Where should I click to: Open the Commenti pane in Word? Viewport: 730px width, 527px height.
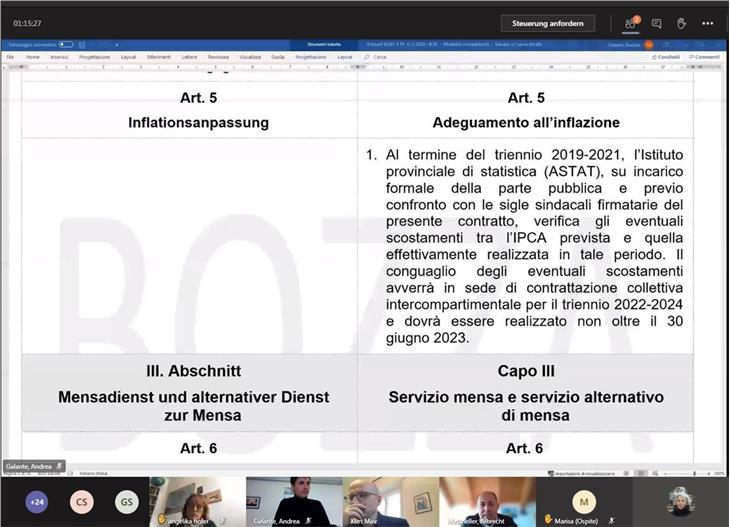(705, 57)
